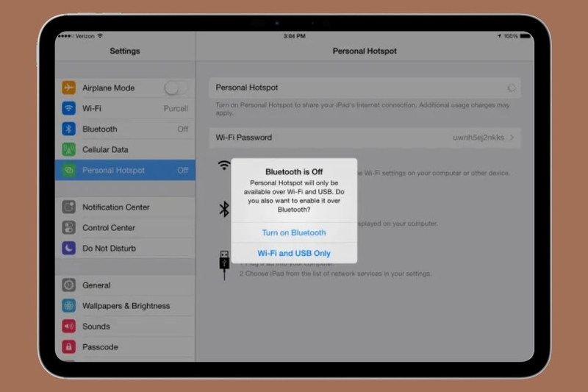Tap the Purcell Wi-Fi network name
The image size is (588, 392).
[176, 108]
